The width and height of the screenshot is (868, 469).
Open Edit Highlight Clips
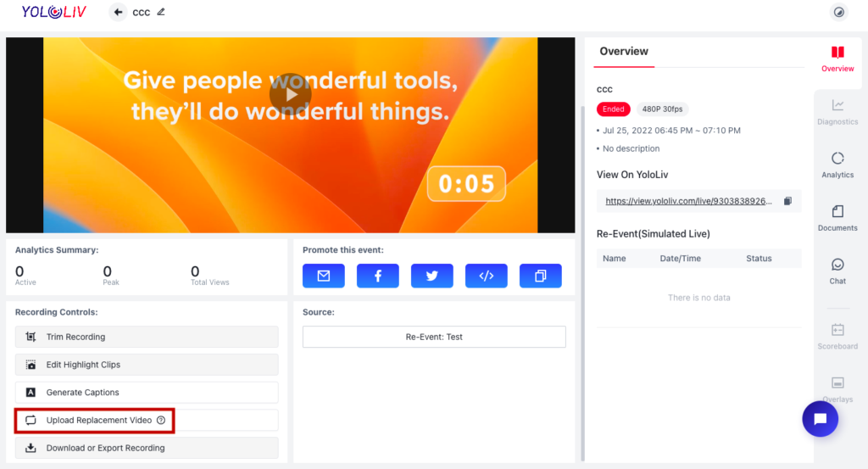147,365
